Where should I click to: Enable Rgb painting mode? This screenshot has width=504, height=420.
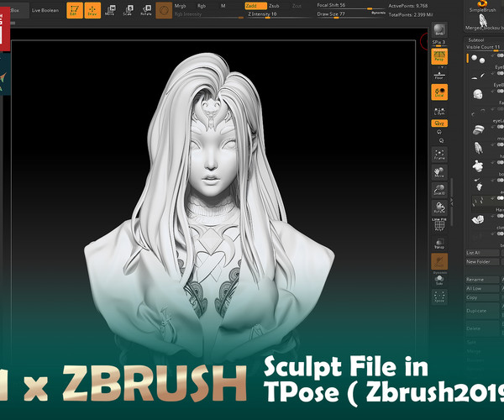pyautogui.click(x=202, y=6)
